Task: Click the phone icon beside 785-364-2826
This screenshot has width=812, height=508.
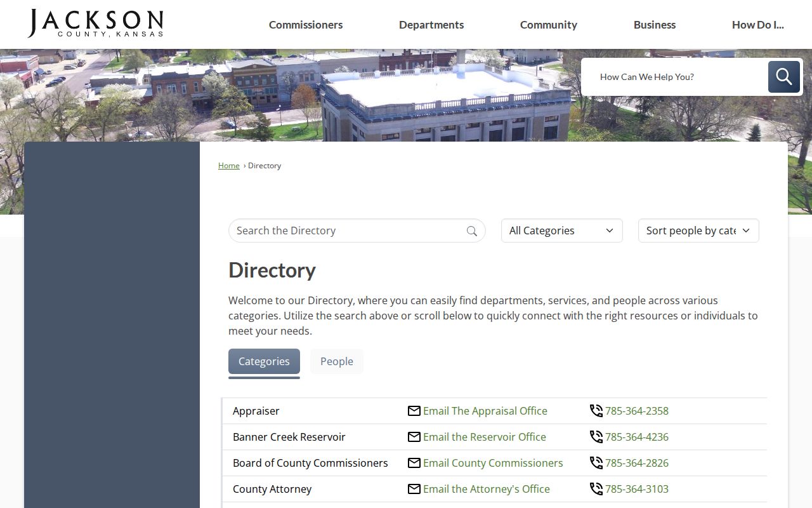Action: pyautogui.click(x=596, y=463)
